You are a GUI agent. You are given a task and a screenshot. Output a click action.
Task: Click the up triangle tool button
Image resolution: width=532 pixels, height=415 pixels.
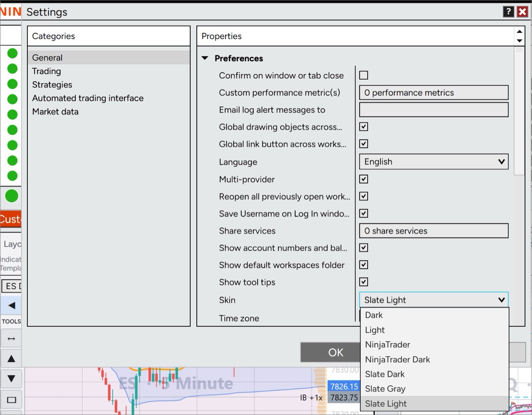[x=12, y=359]
